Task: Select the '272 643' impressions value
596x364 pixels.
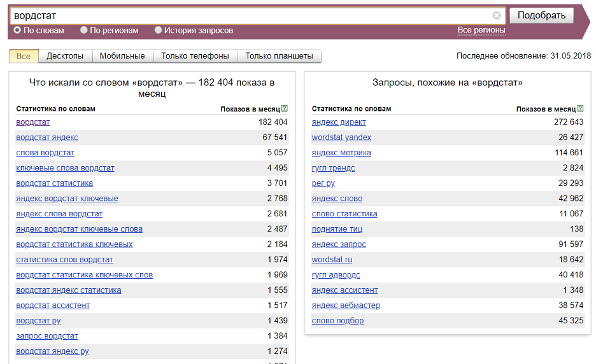Action: point(568,122)
